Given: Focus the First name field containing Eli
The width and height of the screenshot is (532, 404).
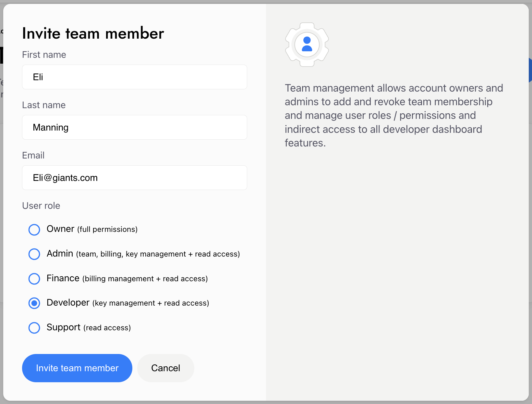Looking at the screenshot, I should [135, 77].
